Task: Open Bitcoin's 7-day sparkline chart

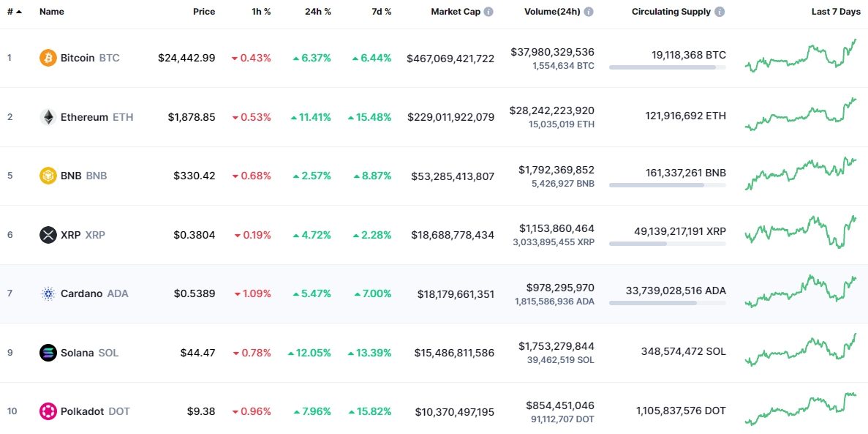Action: [x=801, y=56]
